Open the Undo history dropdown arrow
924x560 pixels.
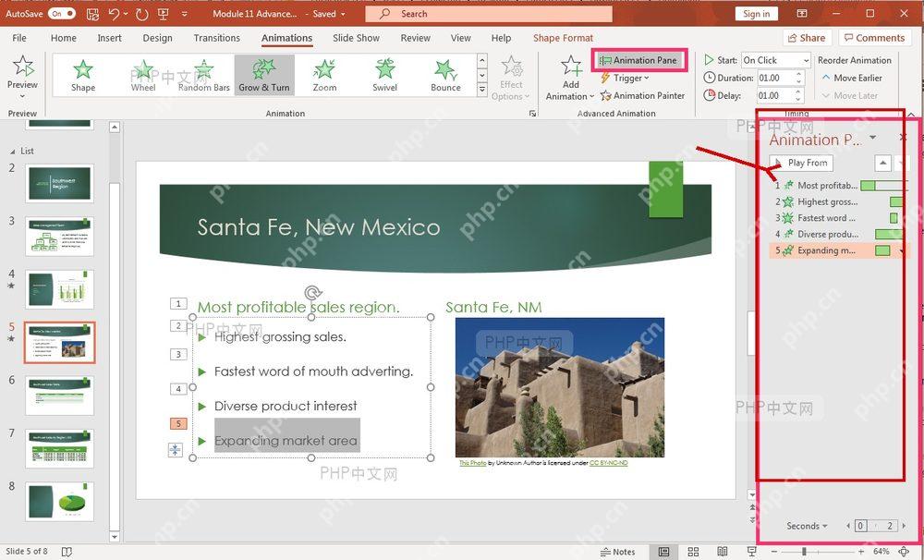[126, 14]
